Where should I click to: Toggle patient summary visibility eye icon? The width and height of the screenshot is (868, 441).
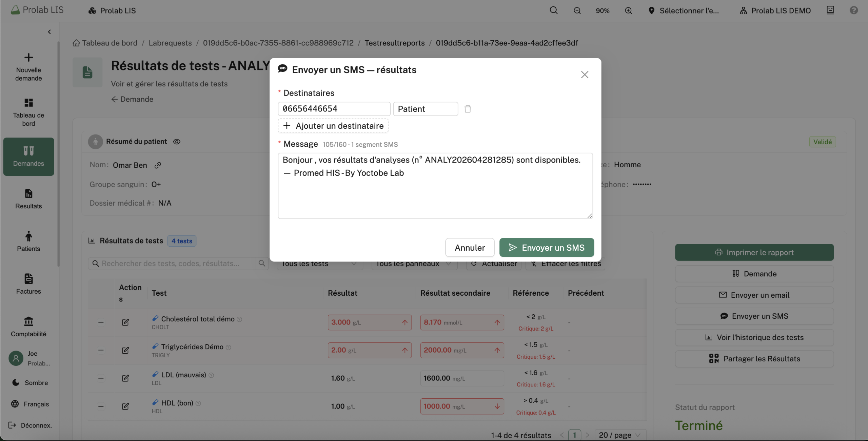point(177,142)
